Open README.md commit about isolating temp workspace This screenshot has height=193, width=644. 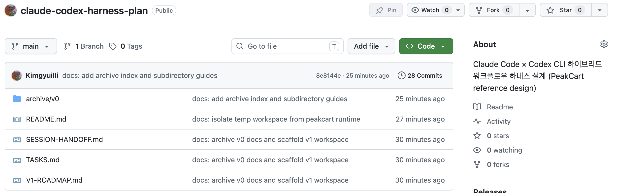tap(276, 119)
